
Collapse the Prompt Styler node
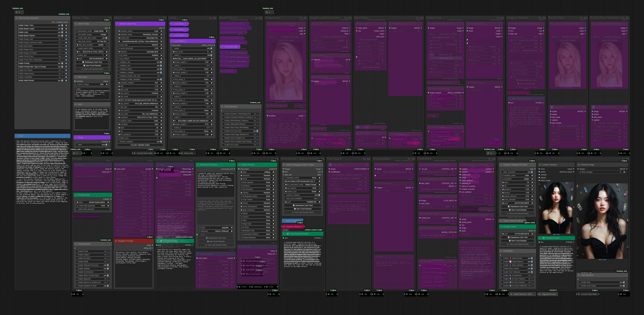[x=75, y=195]
